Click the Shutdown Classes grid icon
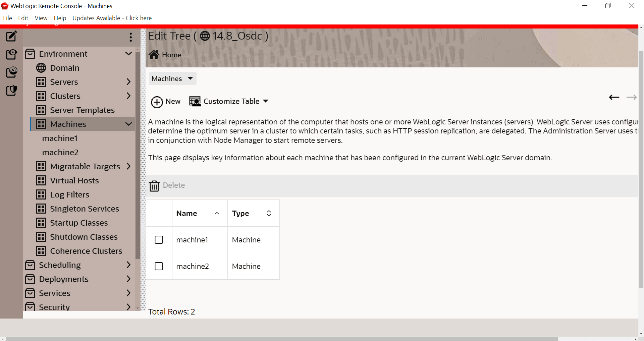 41,237
